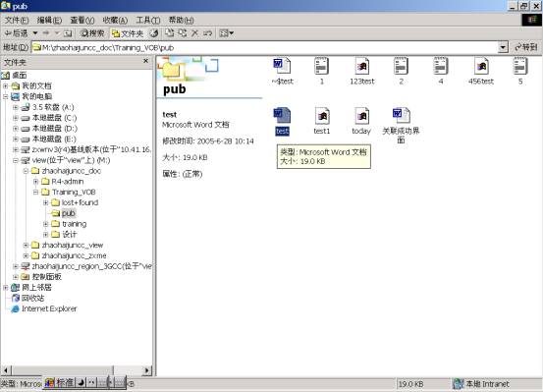Click the undo toolbar icon
The image size is (543, 392).
208,33
